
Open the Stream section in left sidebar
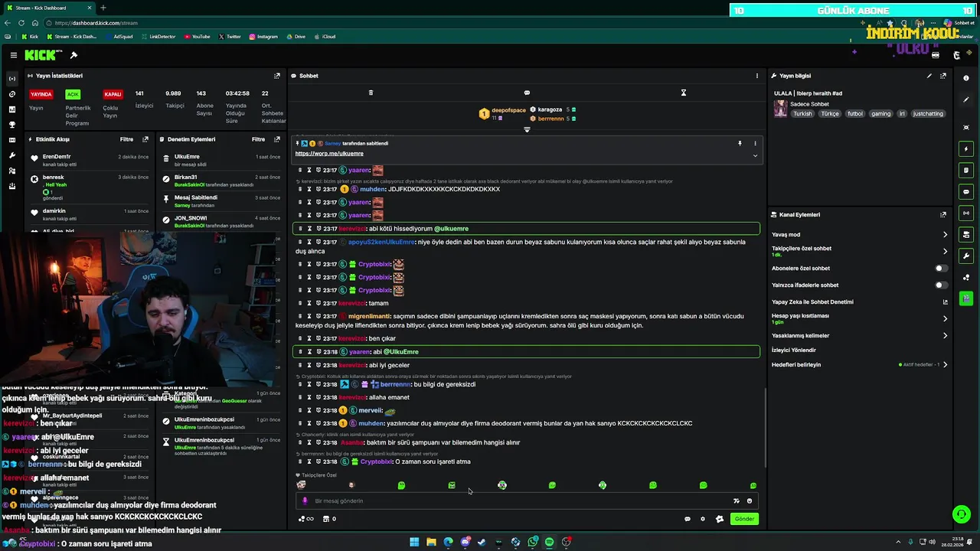[11, 79]
